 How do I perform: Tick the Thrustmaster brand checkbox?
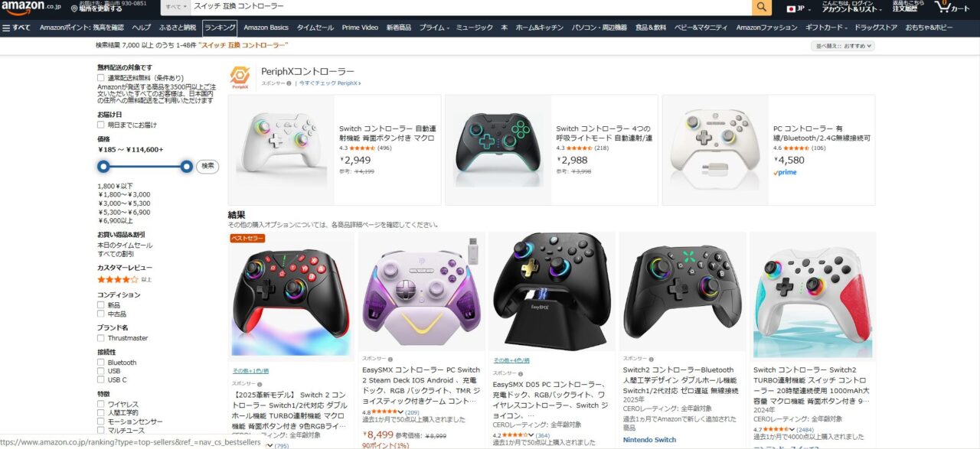coord(101,338)
